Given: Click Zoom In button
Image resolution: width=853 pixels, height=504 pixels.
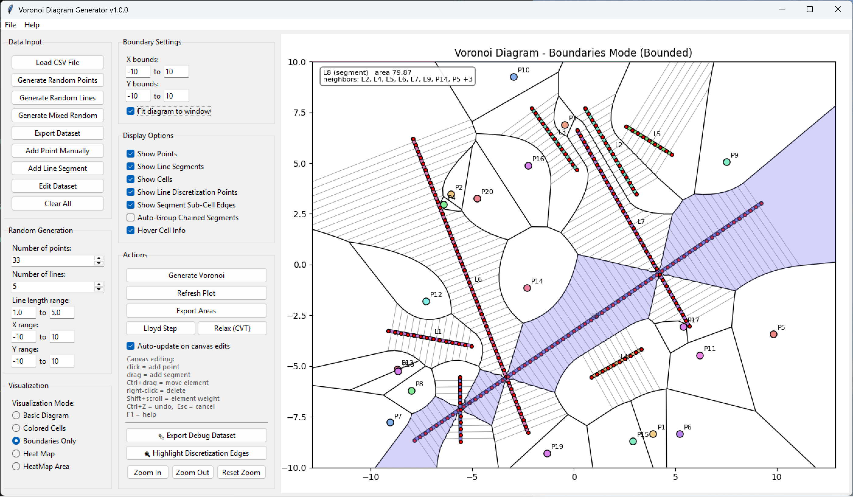Looking at the screenshot, I should pos(147,472).
